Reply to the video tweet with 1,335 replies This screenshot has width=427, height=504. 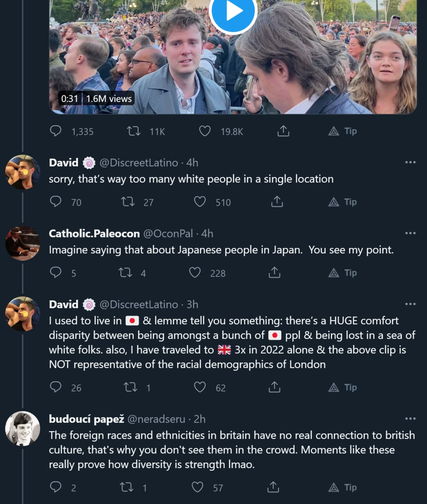click(x=56, y=131)
